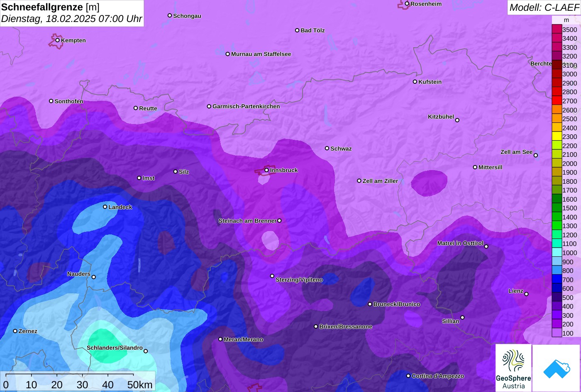Click the 700 m blue legend swatch

pos(557,280)
